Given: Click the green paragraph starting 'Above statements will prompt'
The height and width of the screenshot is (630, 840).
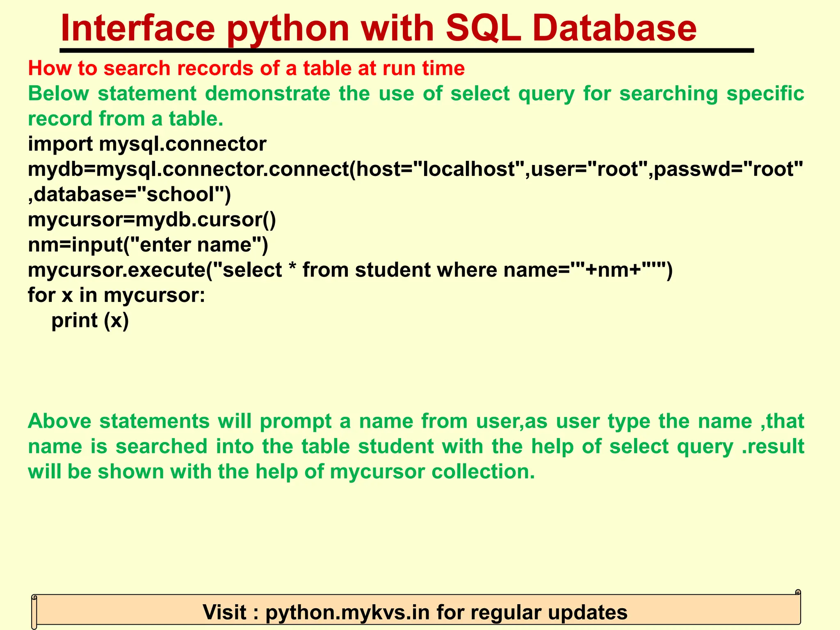Looking at the screenshot, I should coord(416,447).
